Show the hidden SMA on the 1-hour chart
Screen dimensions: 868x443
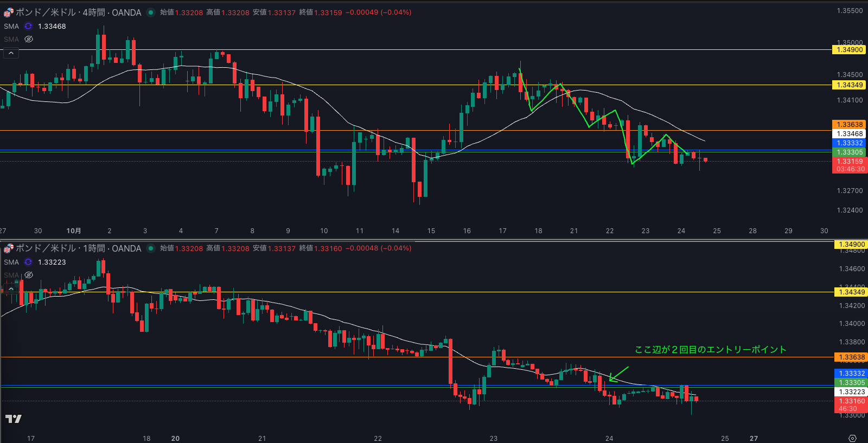pyautogui.click(x=29, y=275)
